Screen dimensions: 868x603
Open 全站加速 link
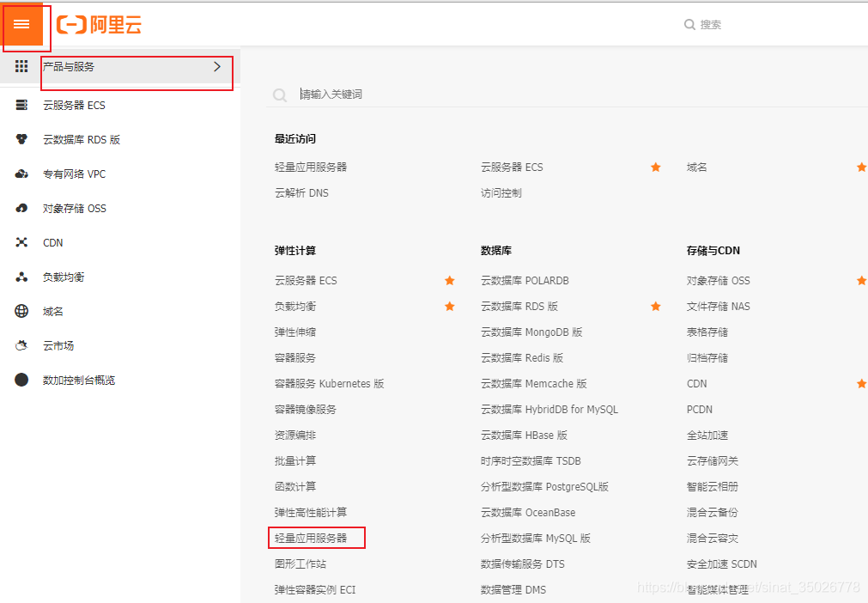[707, 435]
